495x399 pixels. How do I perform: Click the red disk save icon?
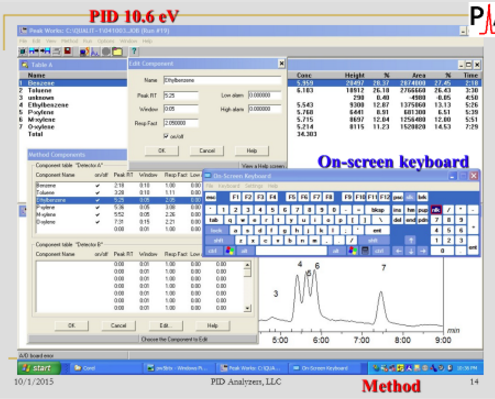68,51
